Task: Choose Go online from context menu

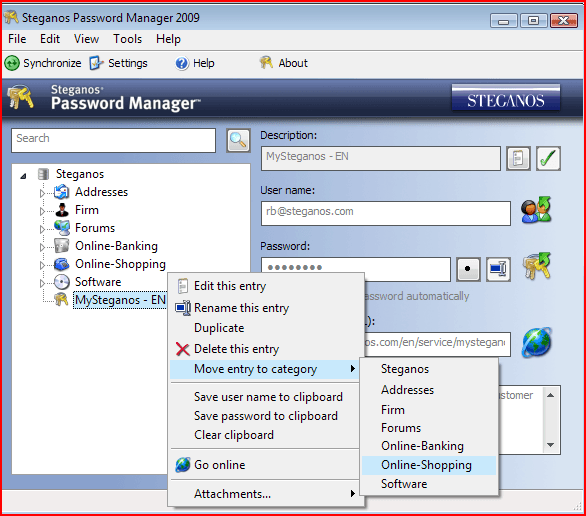Action: [265, 465]
